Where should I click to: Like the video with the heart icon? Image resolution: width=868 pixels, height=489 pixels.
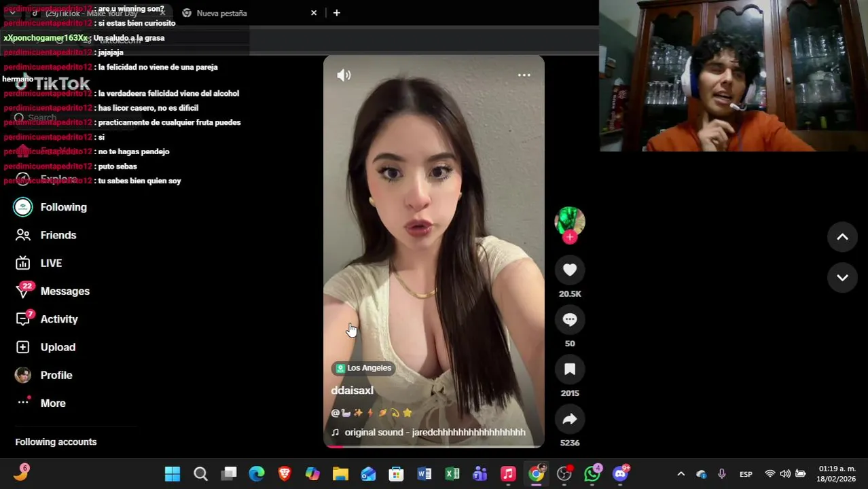[x=570, y=270]
